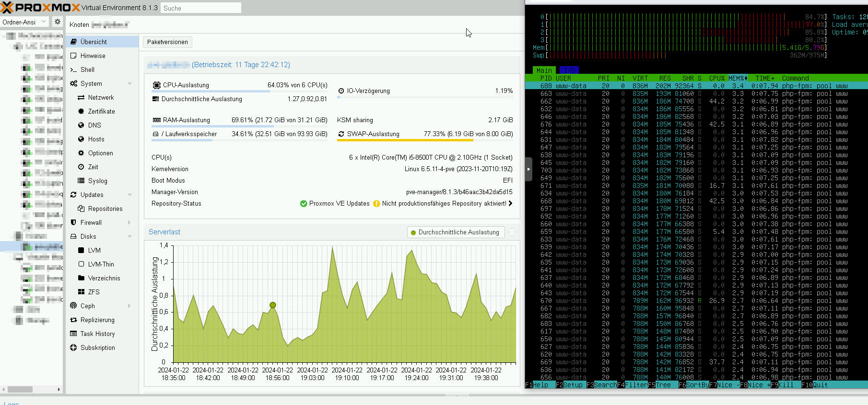Sort htop by the CPU% column header
Image resolution: width=868 pixels, height=405 pixels.
(717, 78)
